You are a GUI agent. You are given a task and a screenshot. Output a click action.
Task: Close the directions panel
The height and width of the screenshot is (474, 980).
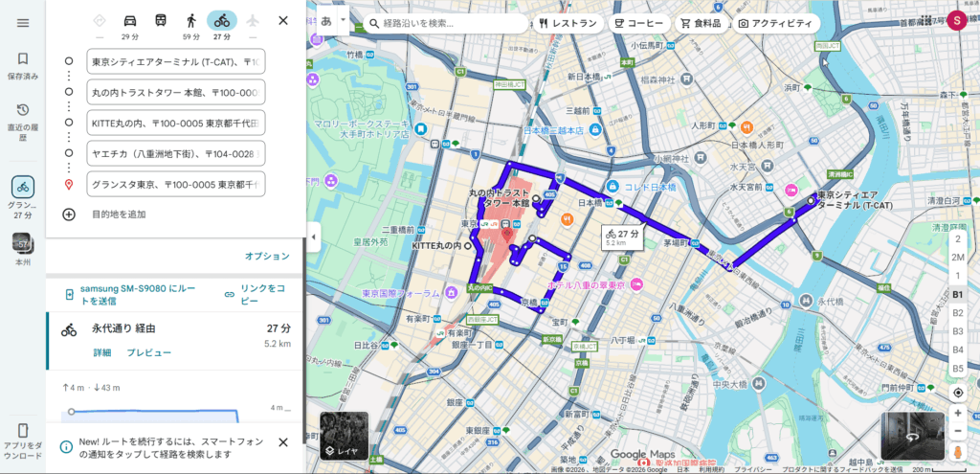[x=282, y=20]
